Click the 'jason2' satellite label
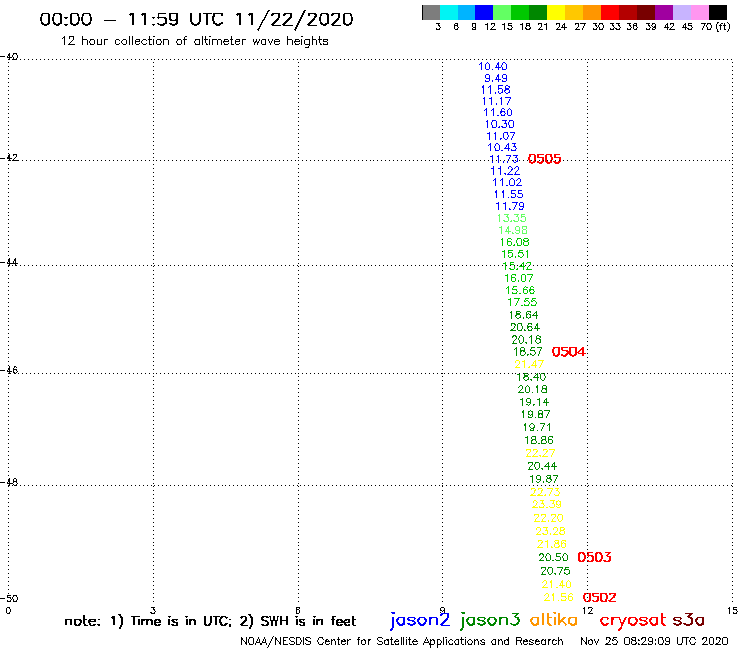The width and height of the screenshot is (740, 650). (420, 620)
